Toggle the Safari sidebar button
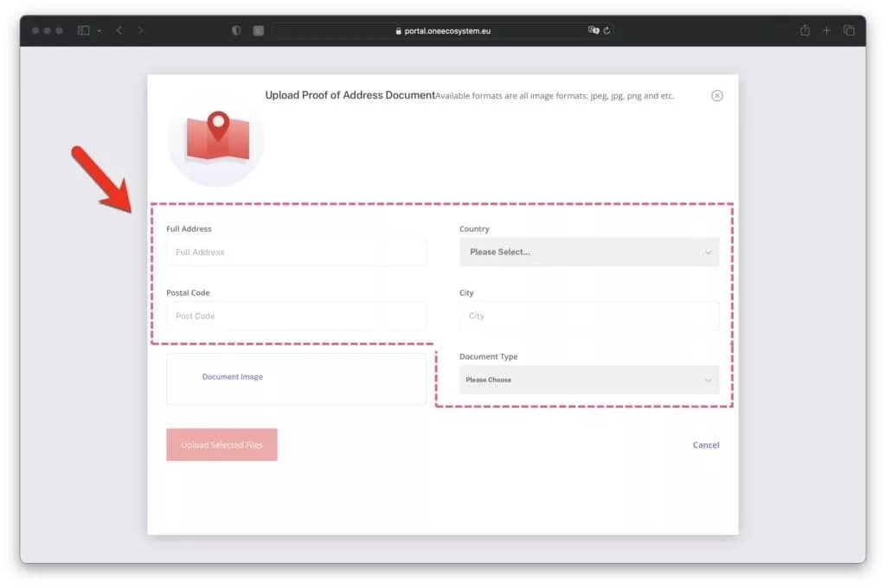This screenshot has width=886, height=588. coord(83,30)
